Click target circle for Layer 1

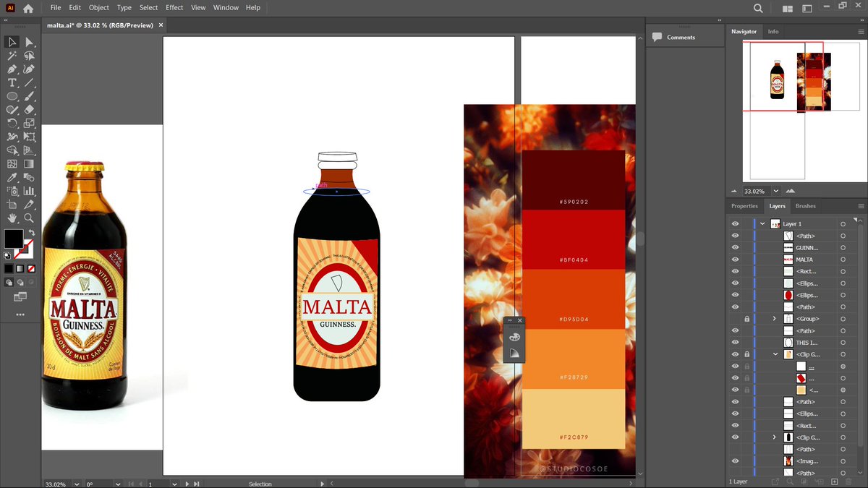[x=843, y=224]
